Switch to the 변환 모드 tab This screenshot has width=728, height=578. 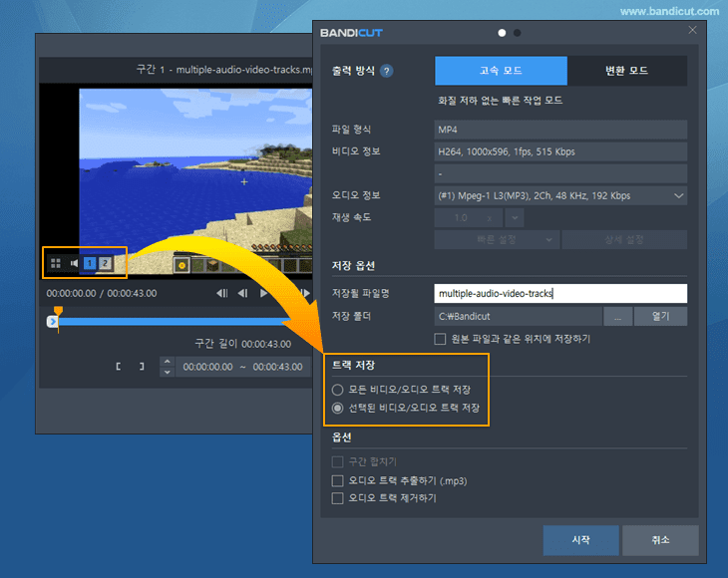point(627,71)
